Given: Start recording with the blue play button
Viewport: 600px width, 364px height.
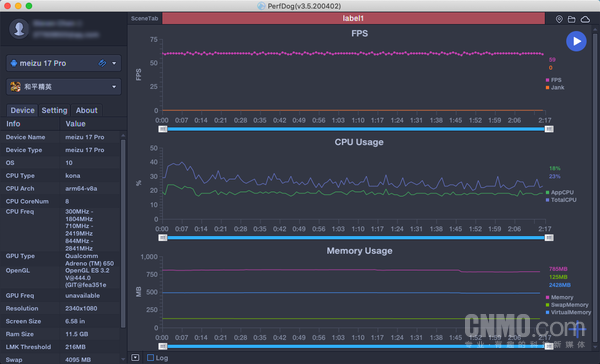Looking at the screenshot, I should point(576,41).
